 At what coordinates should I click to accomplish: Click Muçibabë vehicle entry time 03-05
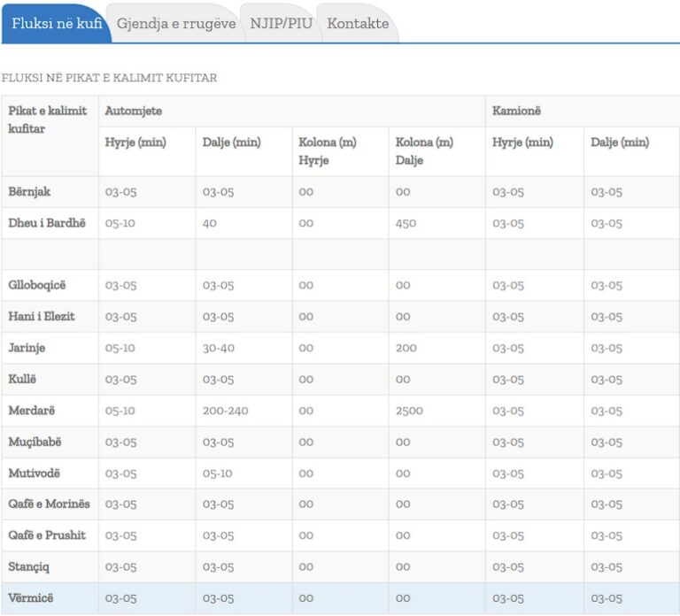click(x=120, y=443)
